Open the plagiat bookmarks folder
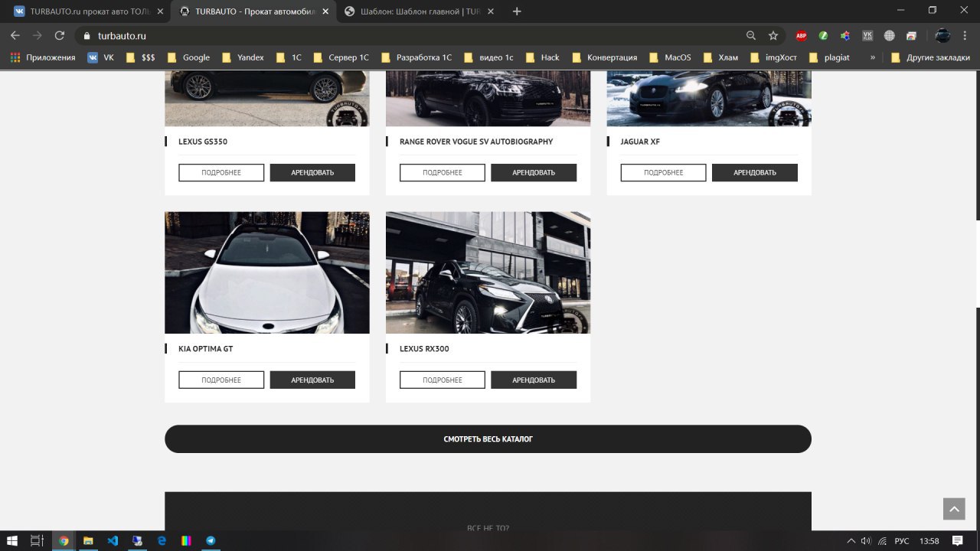980x551 pixels. point(828,57)
